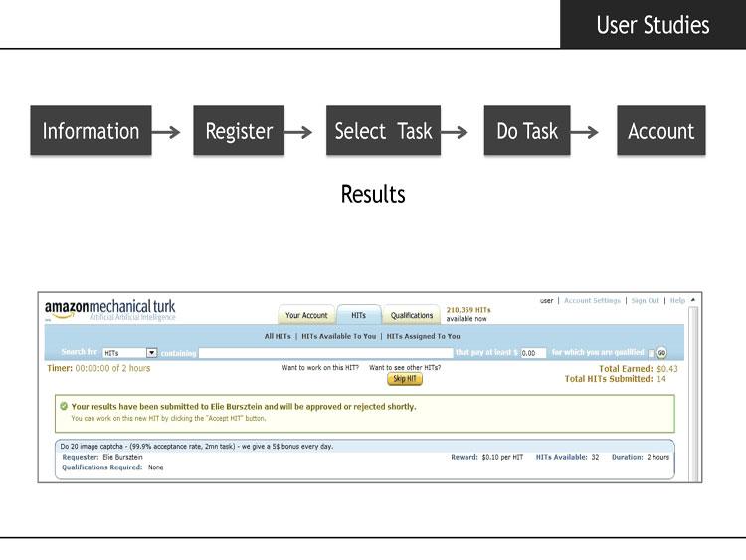The width and height of the screenshot is (746, 560).
Task: Click the Account Settings link
Action: (x=592, y=301)
